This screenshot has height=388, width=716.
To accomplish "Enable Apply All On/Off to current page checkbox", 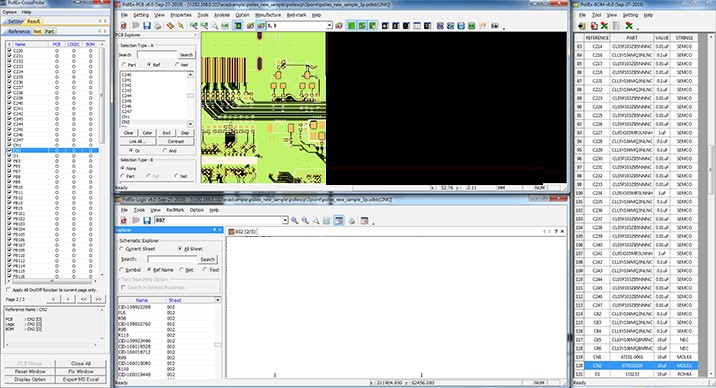I will (8, 290).
